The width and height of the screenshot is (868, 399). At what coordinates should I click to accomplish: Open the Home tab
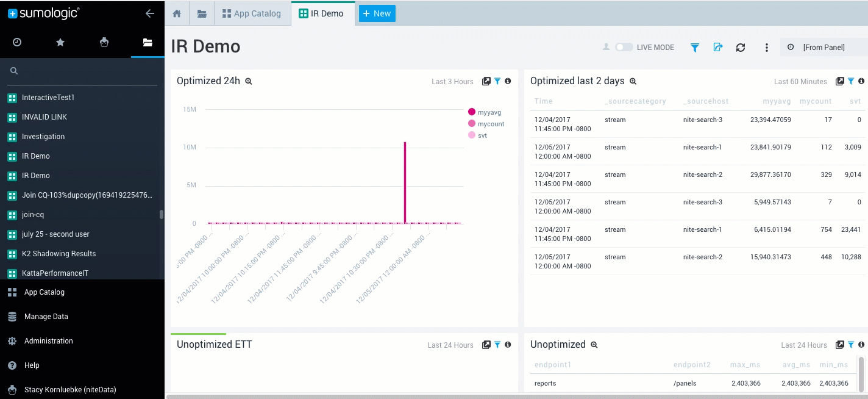177,13
